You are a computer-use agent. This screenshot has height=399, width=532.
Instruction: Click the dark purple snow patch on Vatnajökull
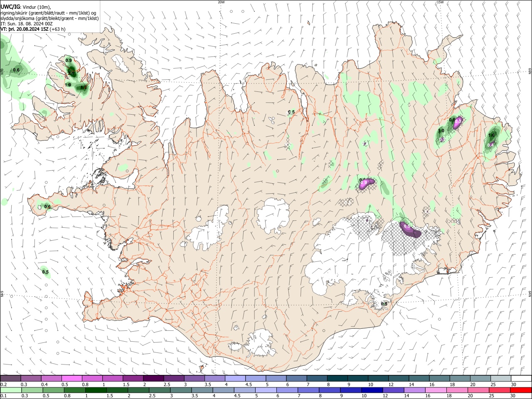pos(410,229)
